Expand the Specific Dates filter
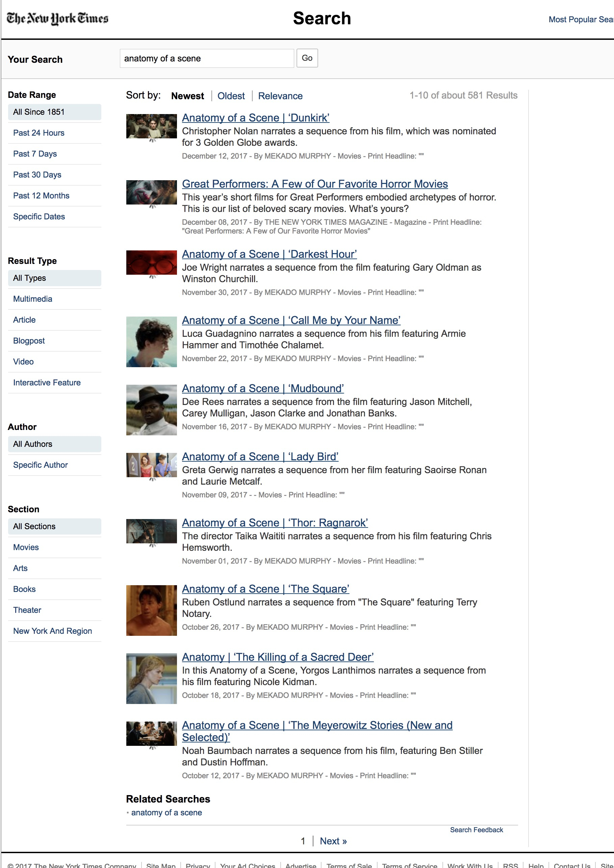Image resolution: width=614 pixels, height=868 pixels. click(39, 217)
